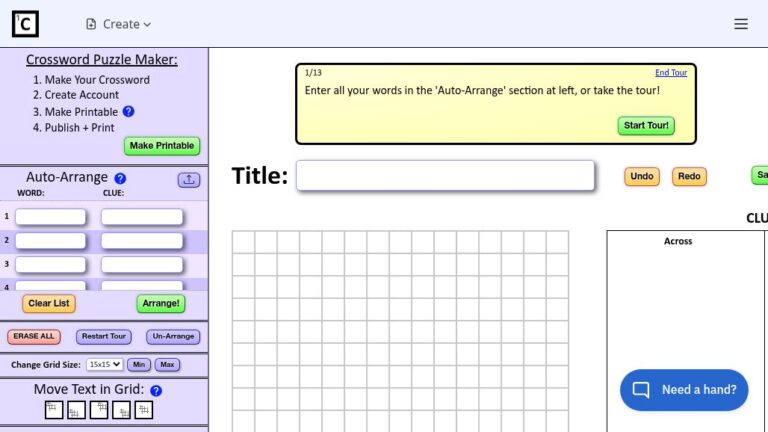This screenshot has width=768, height=432.
Task: Move grid text to top-left corner
Action: click(54, 410)
